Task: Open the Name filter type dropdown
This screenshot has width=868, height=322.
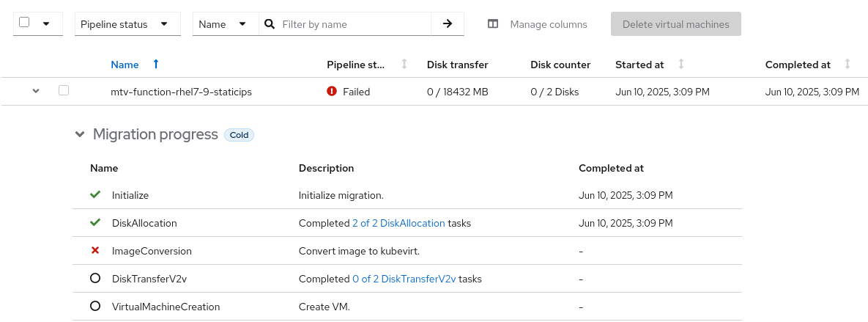Action: coord(225,24)
